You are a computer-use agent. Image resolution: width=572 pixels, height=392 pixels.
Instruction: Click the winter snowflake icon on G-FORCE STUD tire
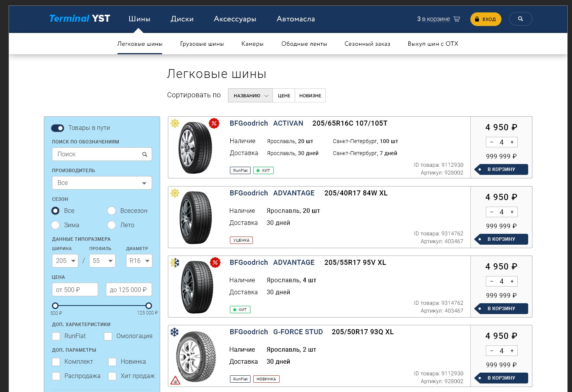(175, 332)
